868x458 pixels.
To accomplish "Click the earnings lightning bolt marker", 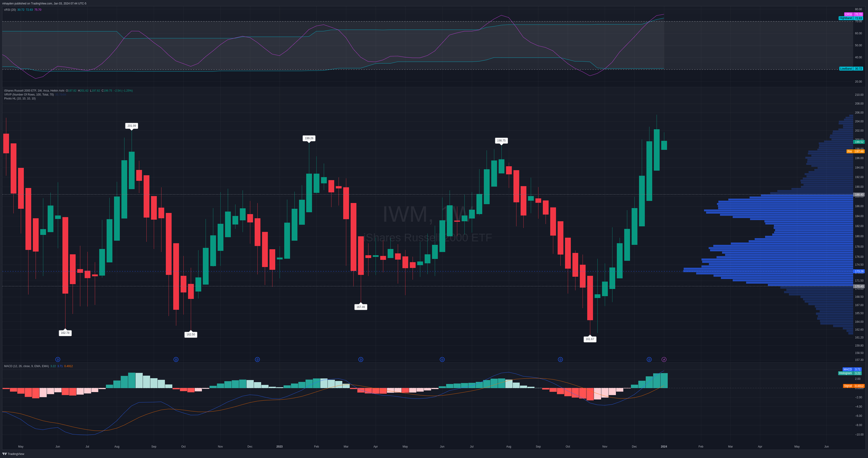I will tap(664, 360).
